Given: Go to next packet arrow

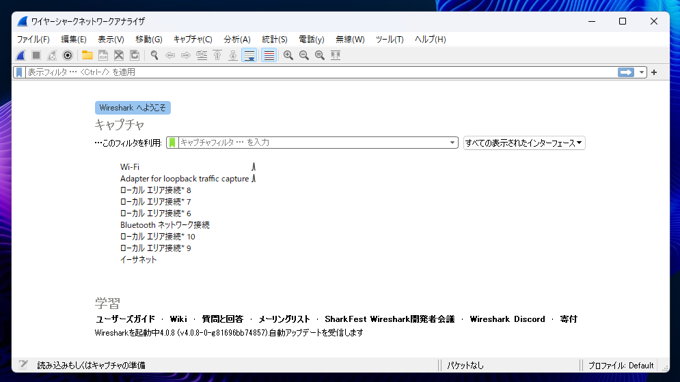Looking at the screenshot, I should pyautogui.click(x=186, y=56).
